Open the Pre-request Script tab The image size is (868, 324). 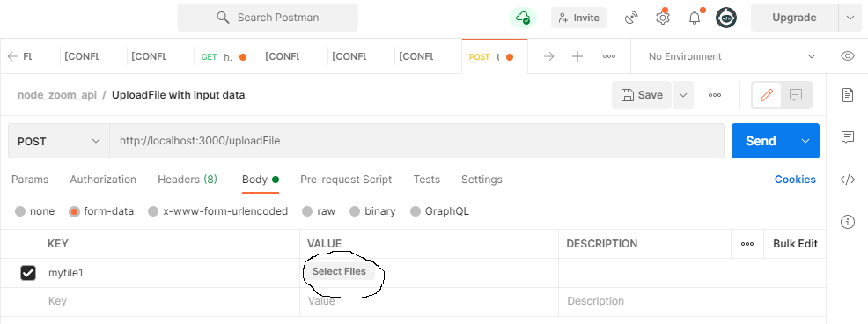click(346, 180)
